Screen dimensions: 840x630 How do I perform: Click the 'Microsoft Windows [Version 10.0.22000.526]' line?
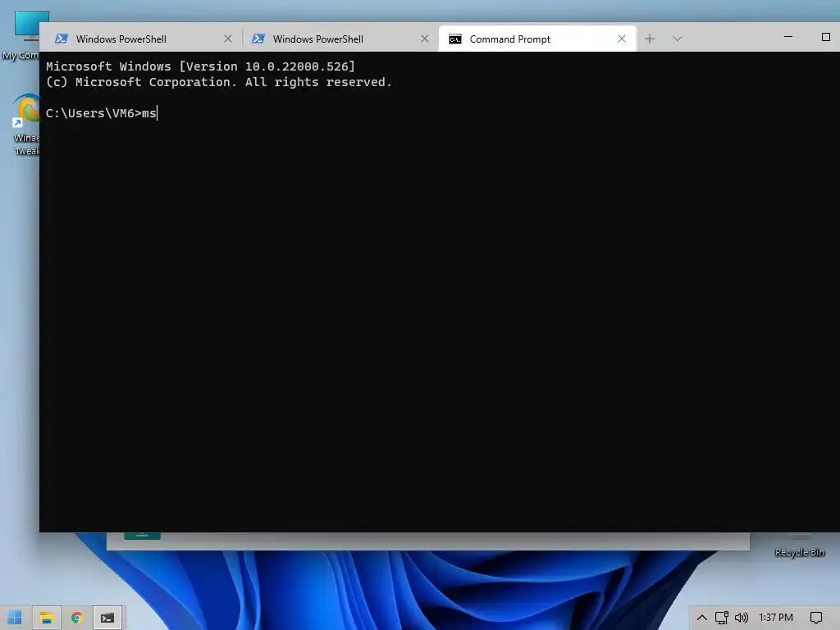coord(200,66)
